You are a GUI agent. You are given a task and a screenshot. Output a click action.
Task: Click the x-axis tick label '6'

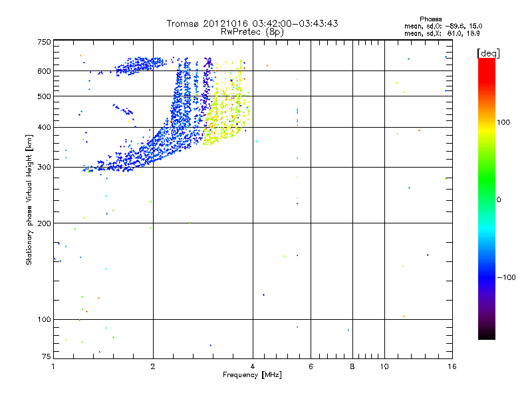pyautogui.click(x=311, y=366)
